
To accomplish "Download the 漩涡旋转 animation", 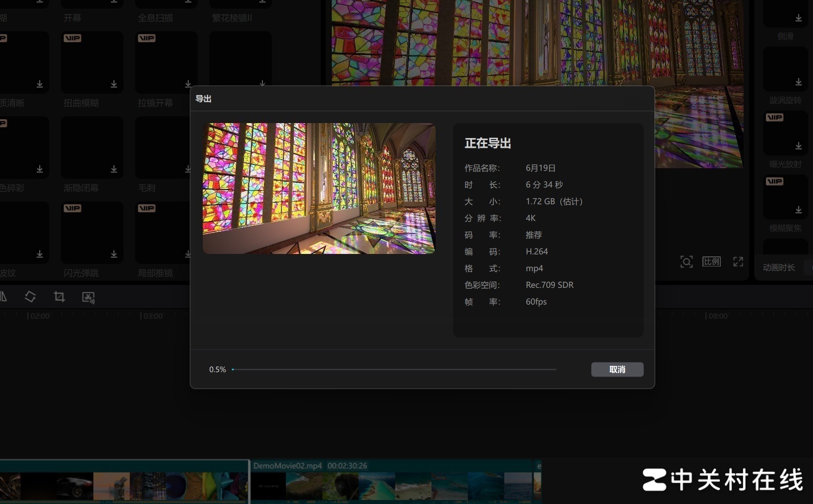I will pos(798,82).
